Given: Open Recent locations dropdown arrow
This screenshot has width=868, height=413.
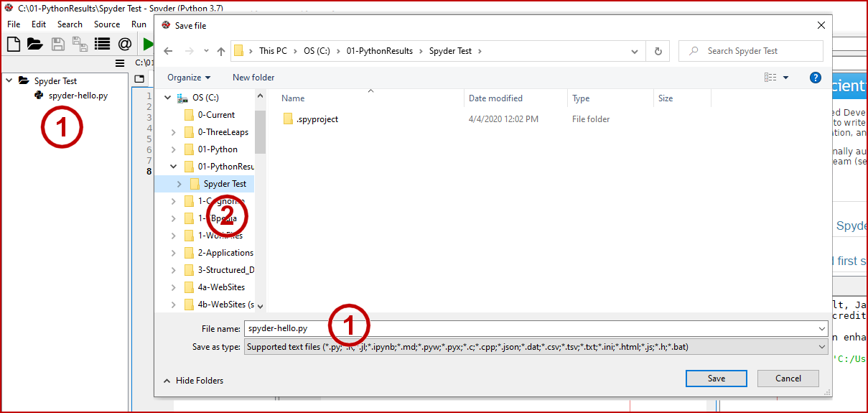Looking at the screenshot, I should coord(205,51).
